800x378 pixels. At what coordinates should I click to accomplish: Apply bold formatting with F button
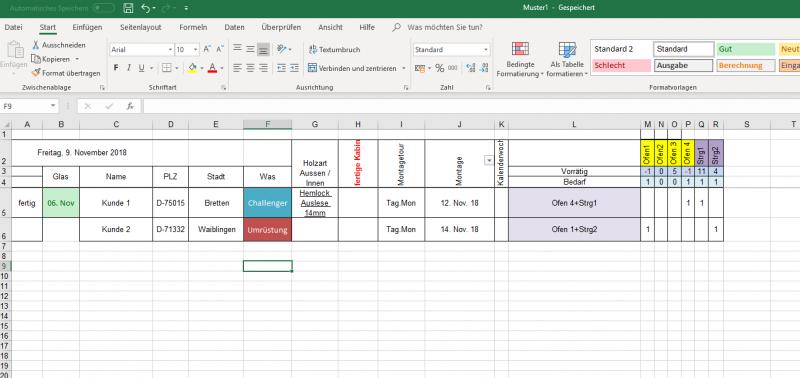coord(116,68)
